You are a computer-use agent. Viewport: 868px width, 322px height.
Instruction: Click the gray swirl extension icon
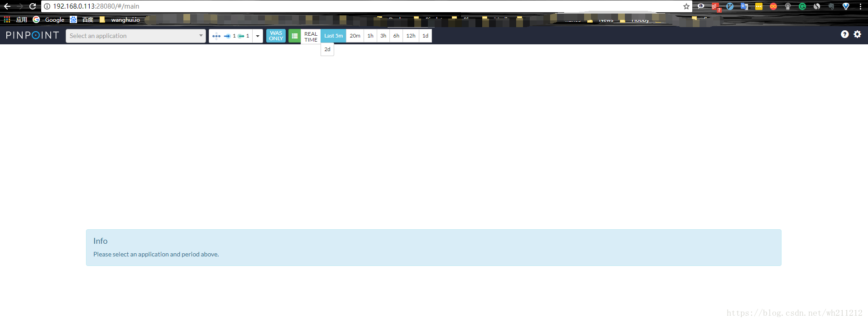(817, 6)
